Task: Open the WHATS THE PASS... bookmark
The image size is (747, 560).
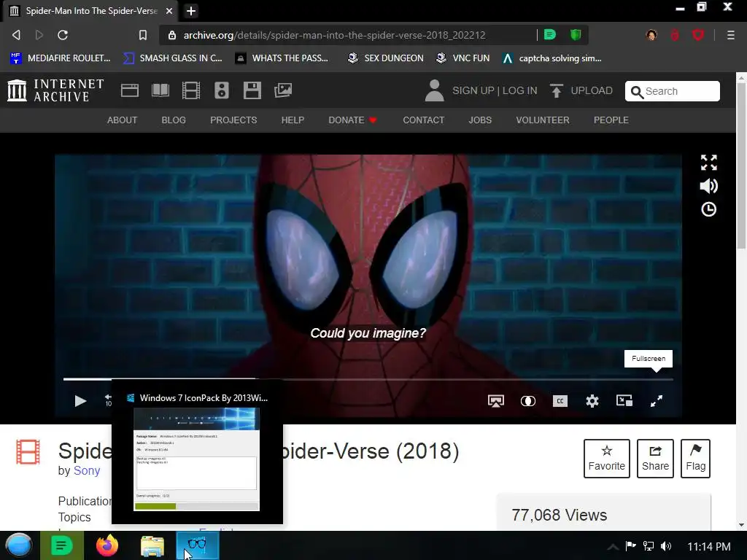Action: (x=282, y=58)
